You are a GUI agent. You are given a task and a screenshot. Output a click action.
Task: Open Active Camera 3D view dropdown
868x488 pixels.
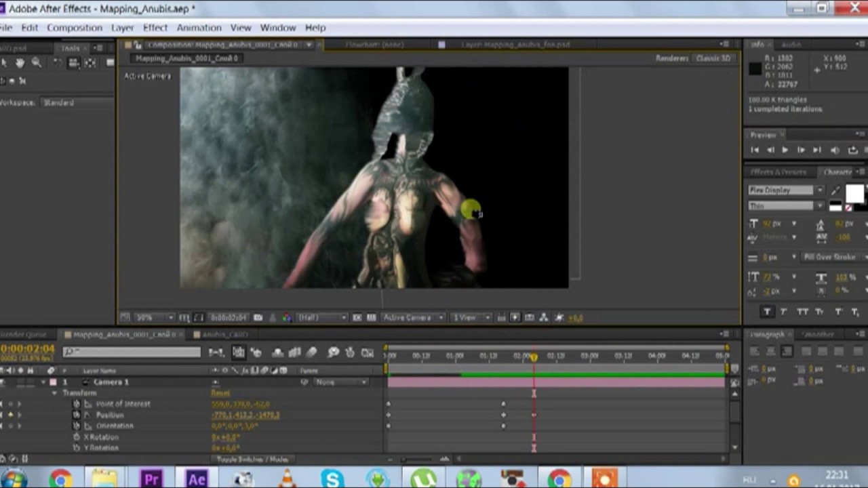413,317
